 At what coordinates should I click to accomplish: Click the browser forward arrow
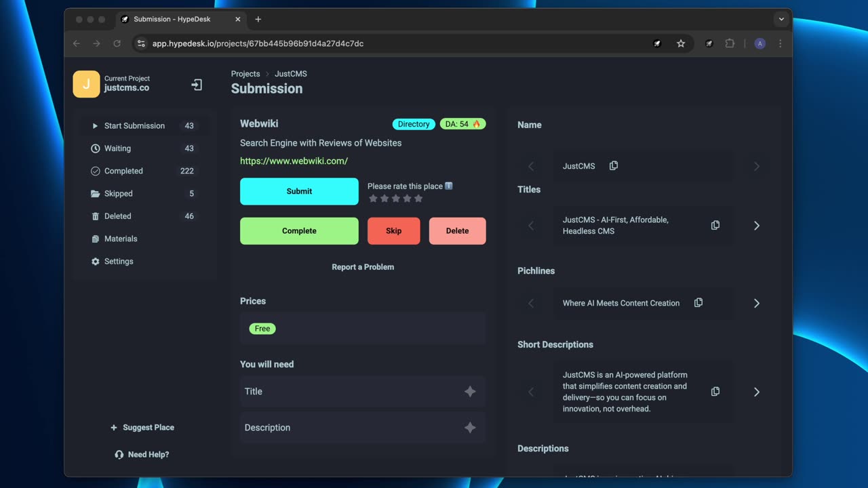pos(97,43)
